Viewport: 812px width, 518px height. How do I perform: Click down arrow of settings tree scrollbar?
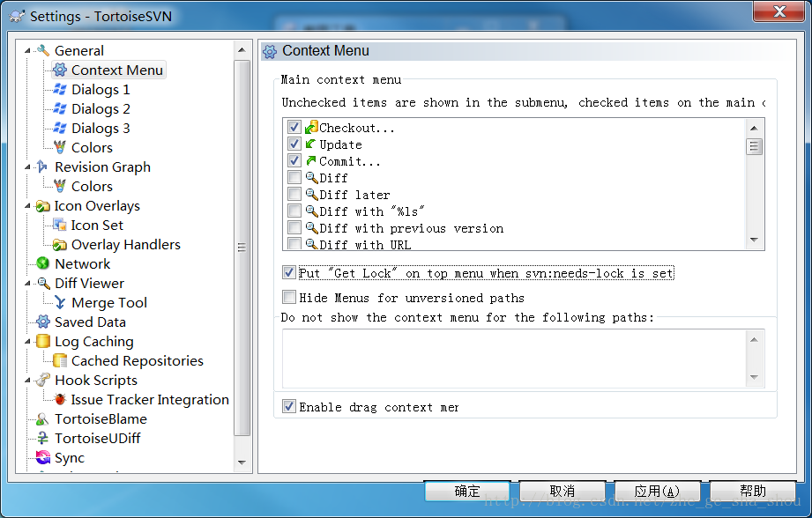pos(242,462)
